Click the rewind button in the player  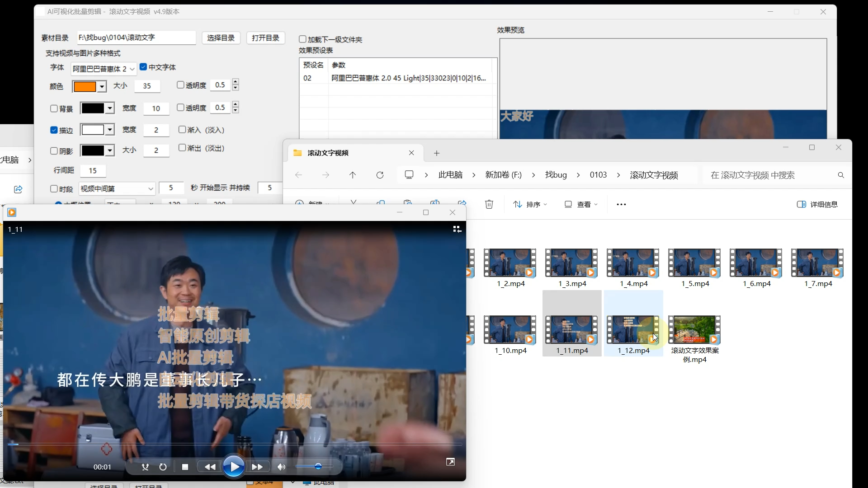click(210, 467)
